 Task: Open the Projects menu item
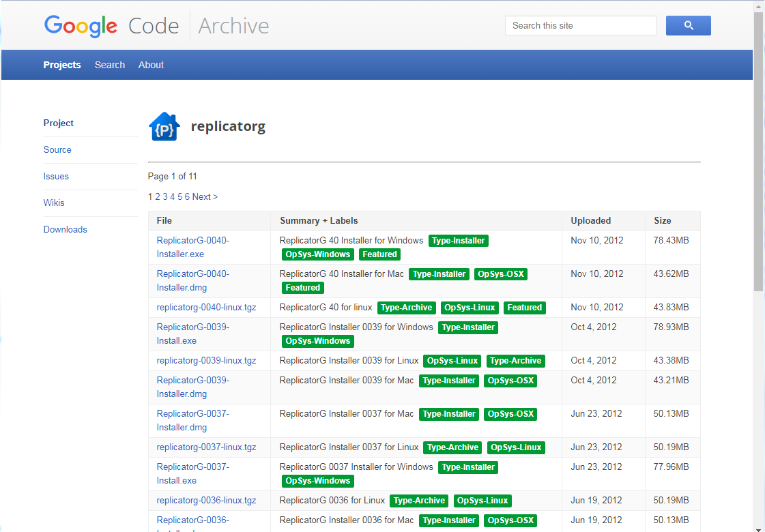pyautogui.click(x=62, y=65)
